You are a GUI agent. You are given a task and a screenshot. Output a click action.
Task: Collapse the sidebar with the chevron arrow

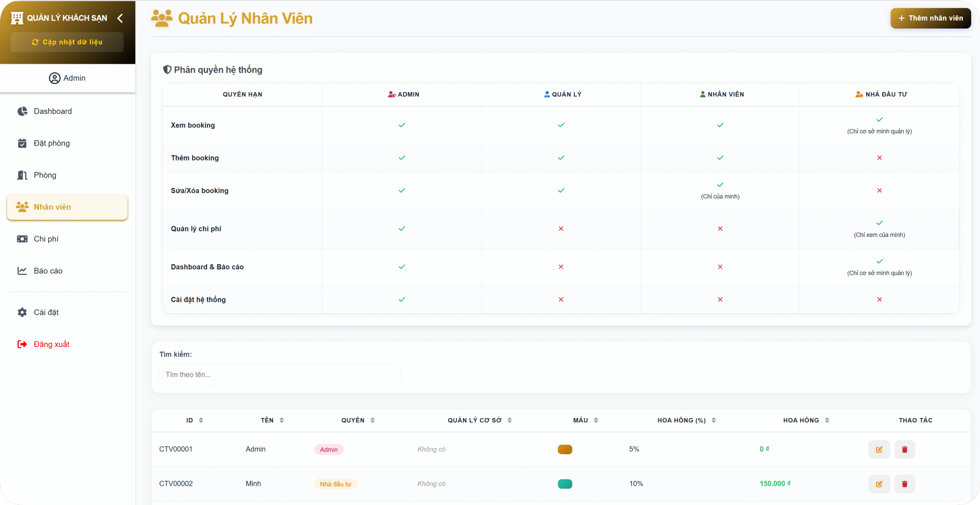(120, 18)
